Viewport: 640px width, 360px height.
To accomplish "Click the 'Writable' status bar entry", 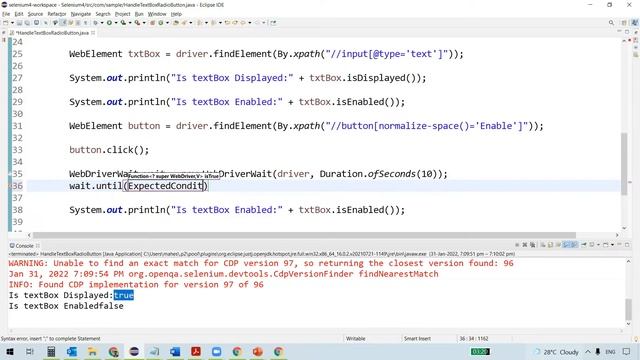I will 356,338.
